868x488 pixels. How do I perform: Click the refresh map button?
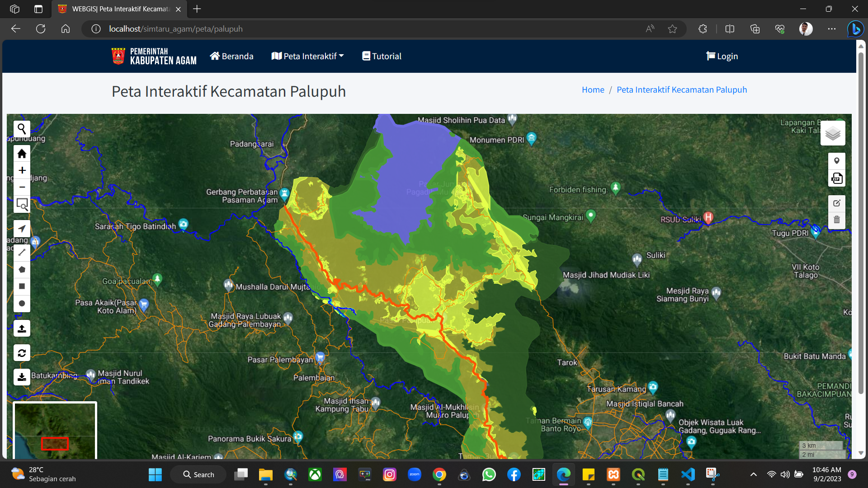(22, 353)
